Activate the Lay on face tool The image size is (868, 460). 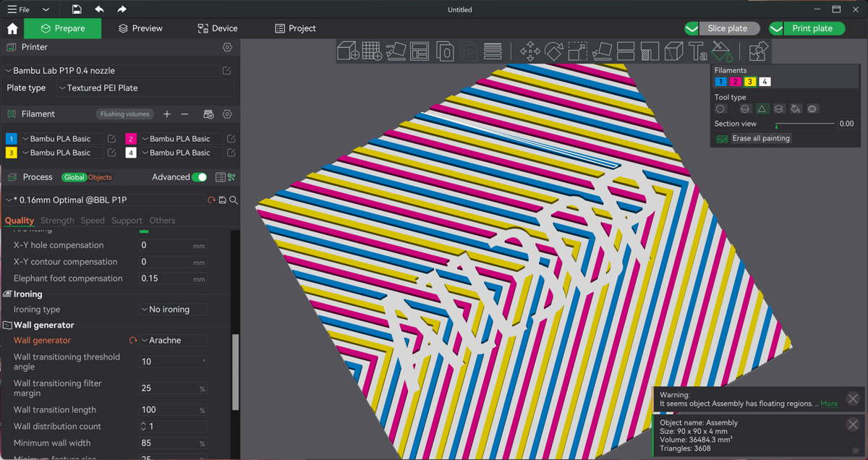point(602,51)
